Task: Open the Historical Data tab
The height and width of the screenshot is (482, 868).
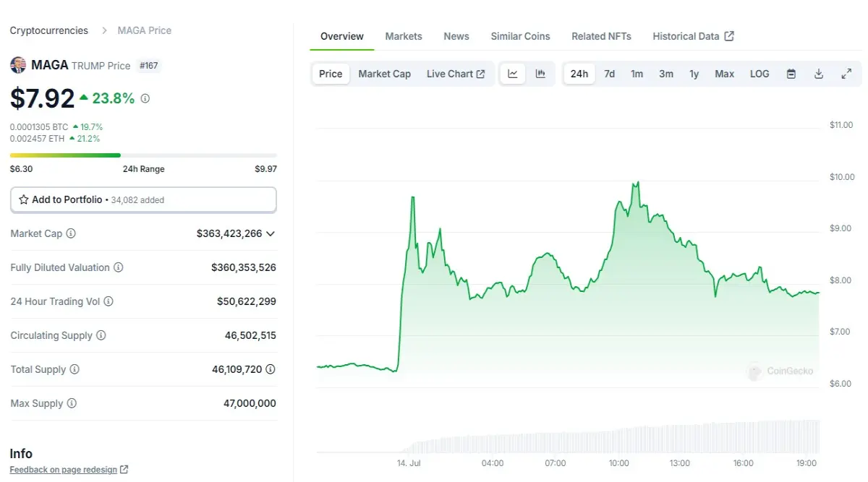Action: (x=693, y=36)
